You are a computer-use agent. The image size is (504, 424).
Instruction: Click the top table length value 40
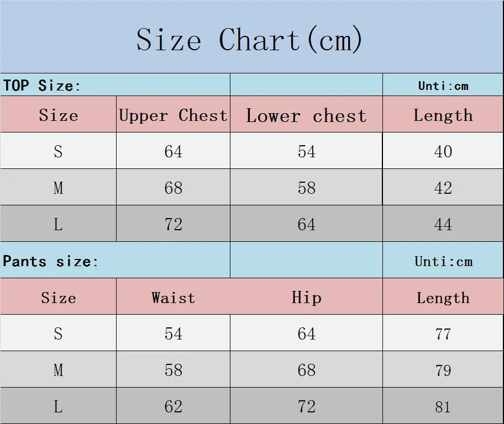(x=443, y=151)
